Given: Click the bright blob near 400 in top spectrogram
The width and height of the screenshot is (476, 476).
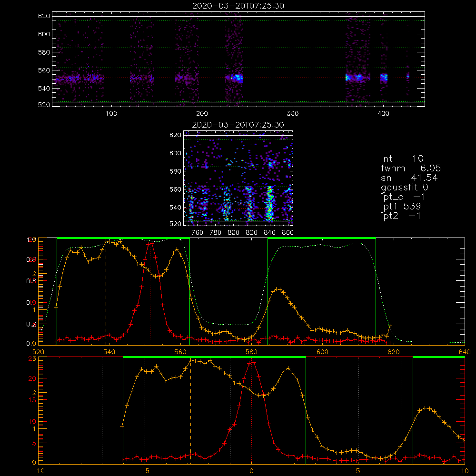Looking at the screenshot, I should [x=384, y=78].
